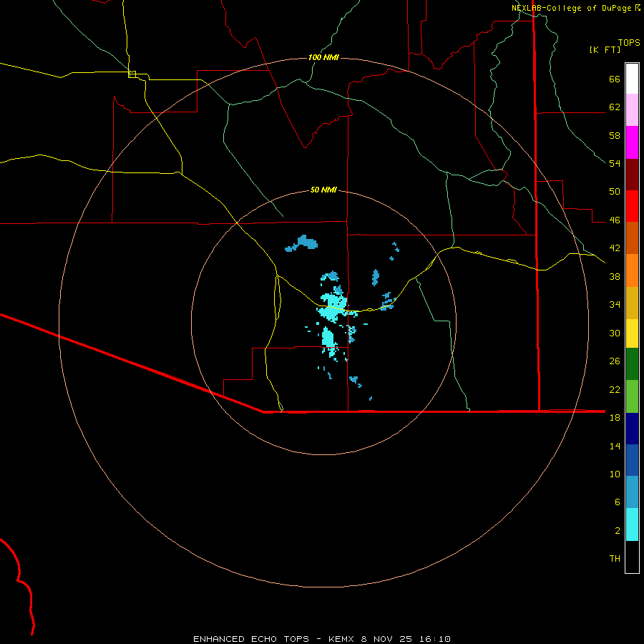Pick the bright orange legend swatch
The width and height of the screenshot is (644, 644).
[x=632, y=270]
